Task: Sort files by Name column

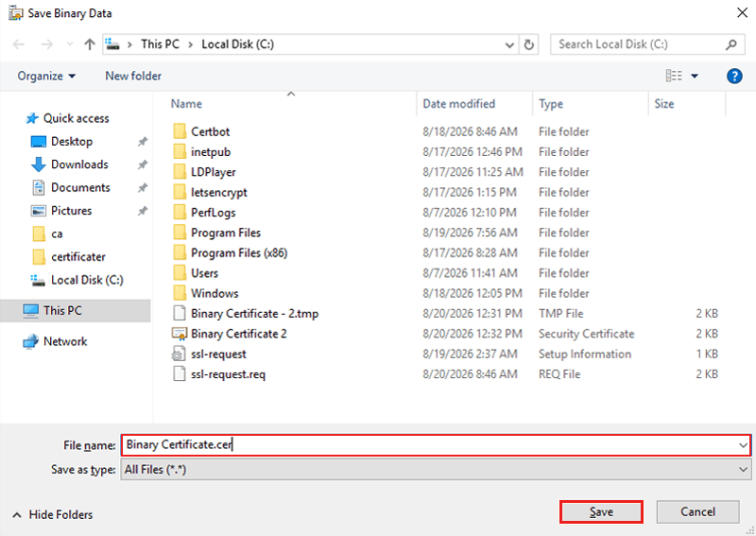Action: [x=186, y=104]
